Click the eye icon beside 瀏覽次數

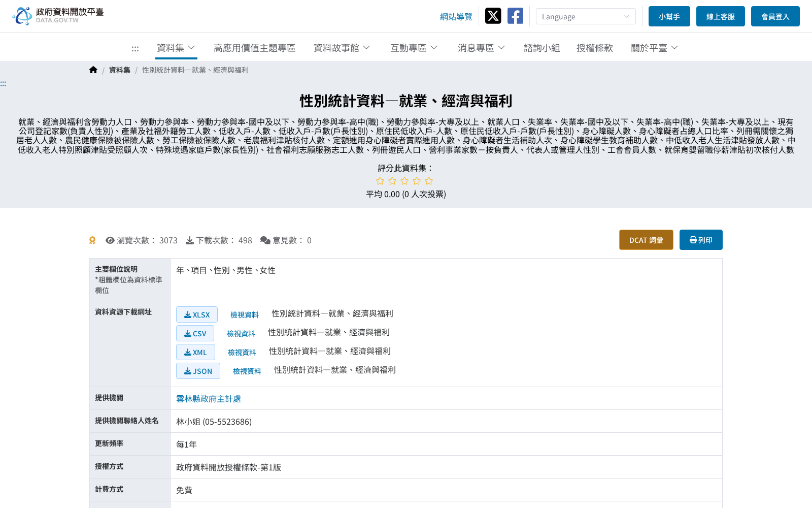coord(110,240)
